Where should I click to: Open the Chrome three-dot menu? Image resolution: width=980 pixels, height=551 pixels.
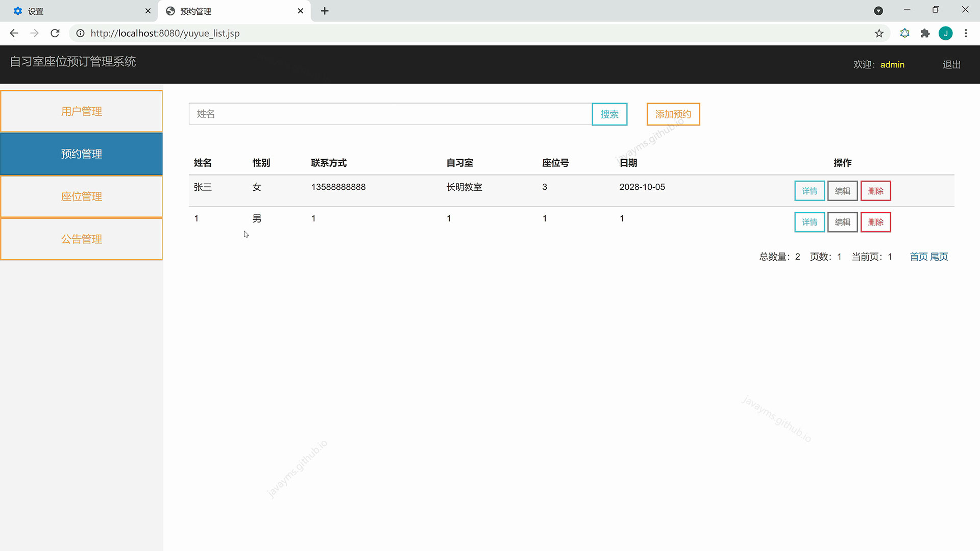[x=966, y=33]
